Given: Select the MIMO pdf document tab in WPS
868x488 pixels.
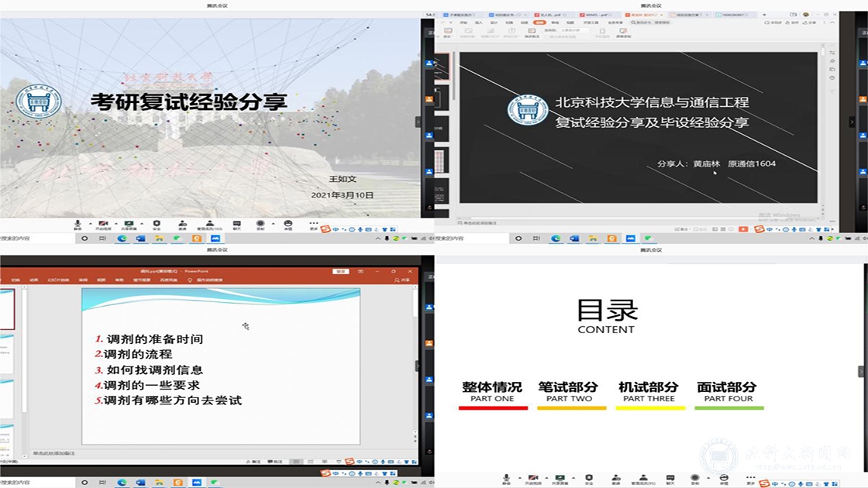Looking at the screenshot, I should (598, 15).
